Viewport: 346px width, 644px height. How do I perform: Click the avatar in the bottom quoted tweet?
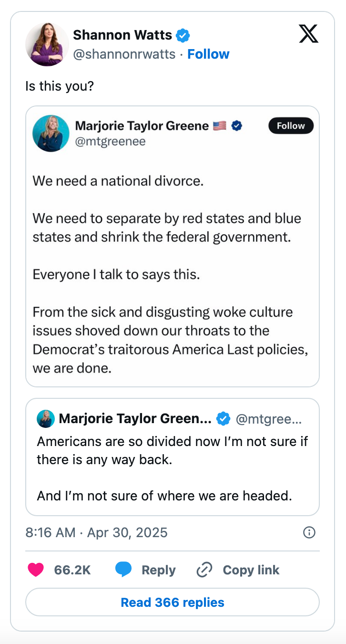coord(45,418)
